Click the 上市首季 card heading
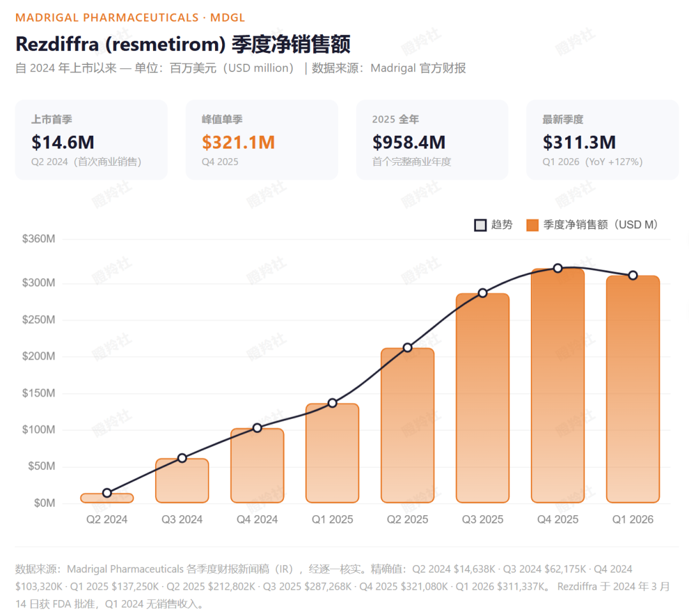 point(52,119)
